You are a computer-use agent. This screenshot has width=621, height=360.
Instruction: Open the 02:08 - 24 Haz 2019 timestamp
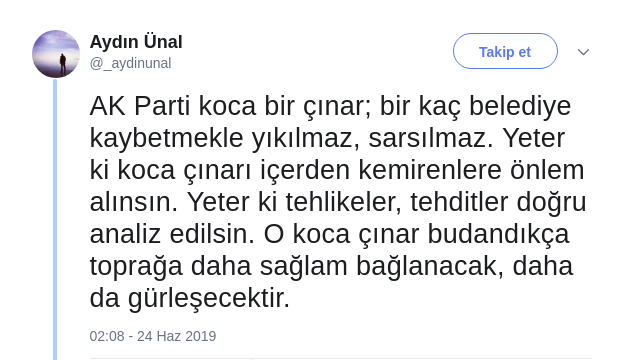coord(153,336)
